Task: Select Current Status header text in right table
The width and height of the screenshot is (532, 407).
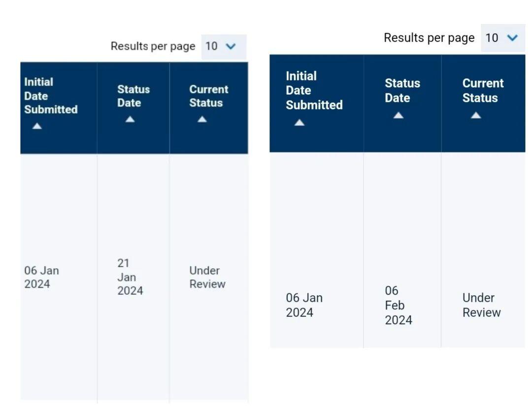Action: (483, 91)
